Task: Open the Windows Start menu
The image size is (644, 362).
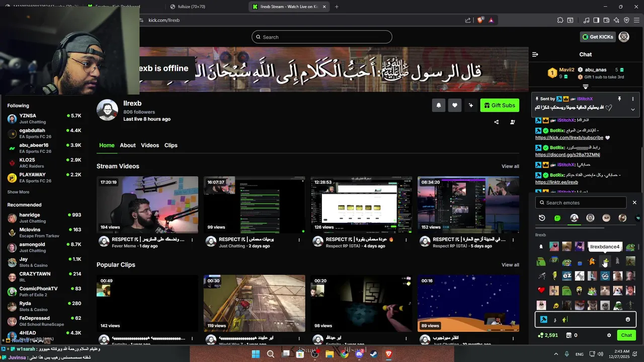Action: pyautogui.click(x=256, y=354)
